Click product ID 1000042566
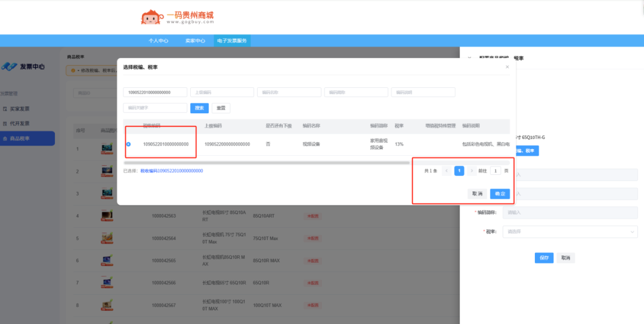 [163, 283]
